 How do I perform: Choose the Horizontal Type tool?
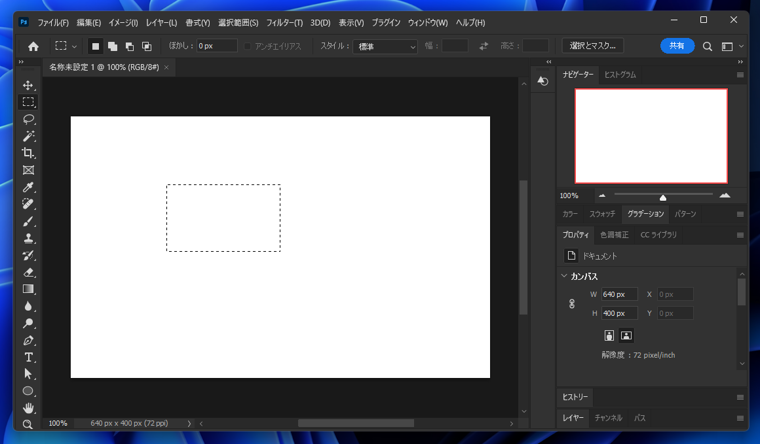pos(28,357)
